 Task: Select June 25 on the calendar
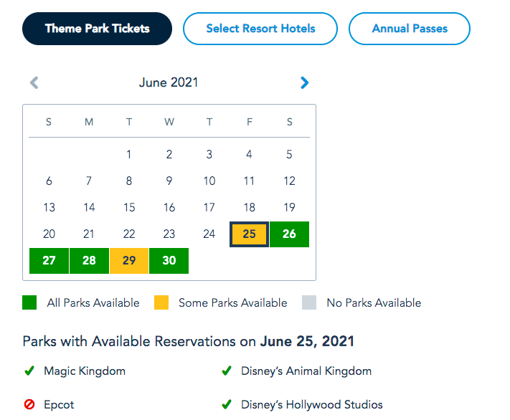click(249, 234)
